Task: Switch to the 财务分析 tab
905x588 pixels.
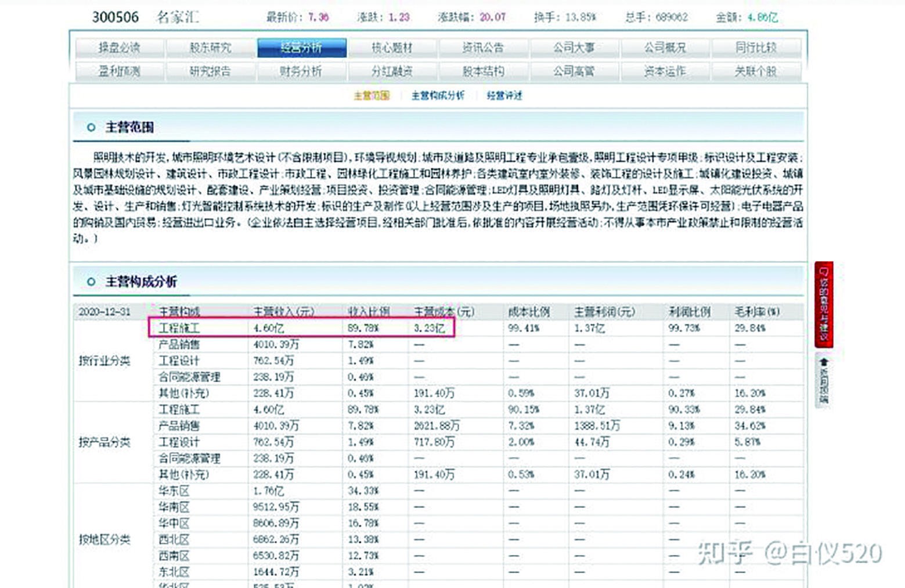Action: point(302,71)
